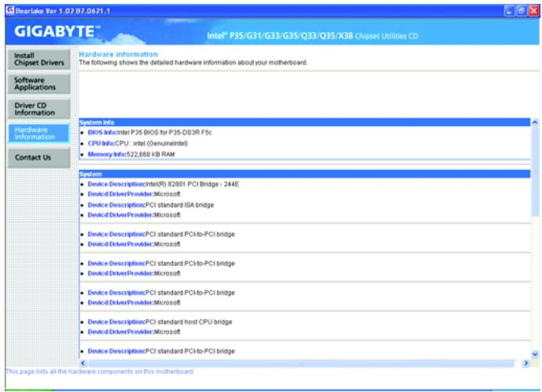The height and width of the screenshot is (392, 542).
Task: Select the System Info header
Action: (x=304, y=122)
